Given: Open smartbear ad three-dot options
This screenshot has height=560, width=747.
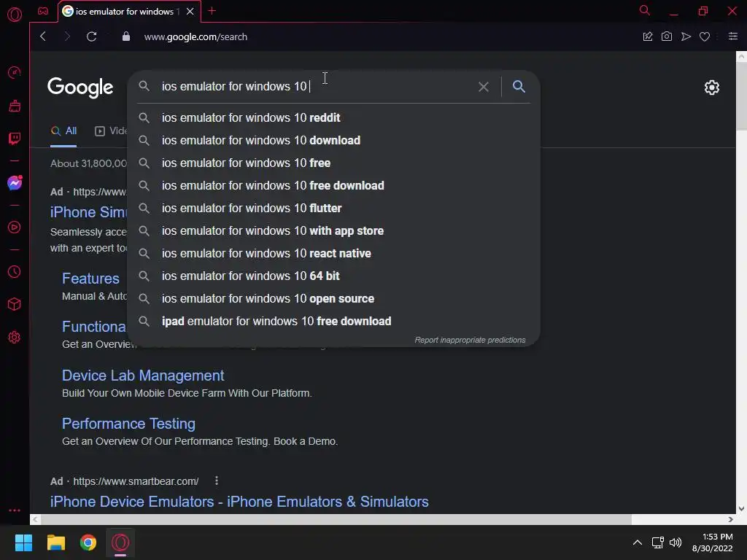Looking at the screenshot, I should pos(216,481).
